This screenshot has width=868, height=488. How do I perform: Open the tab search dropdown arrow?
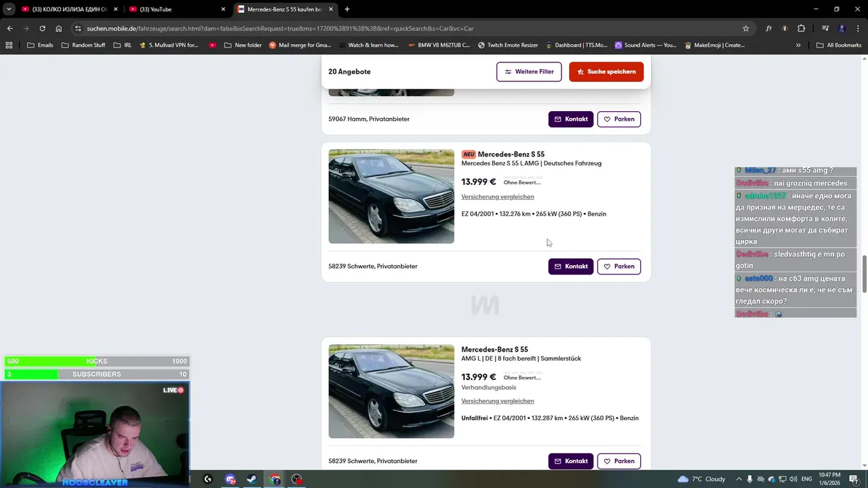(x=9, y=9)
